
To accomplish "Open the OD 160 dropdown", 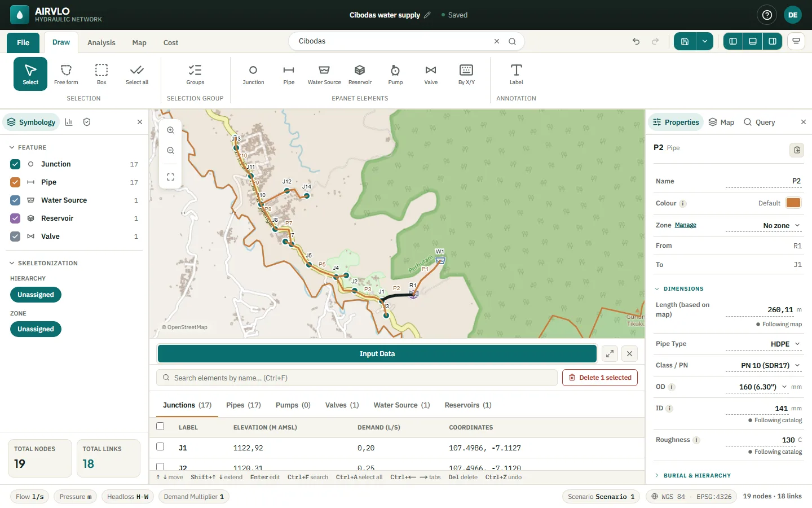I will (757, 387).
